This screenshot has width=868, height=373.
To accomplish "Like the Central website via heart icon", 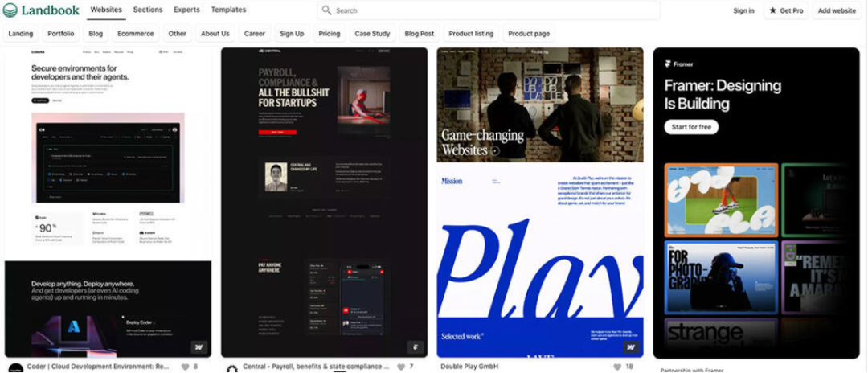I will 401,367.
